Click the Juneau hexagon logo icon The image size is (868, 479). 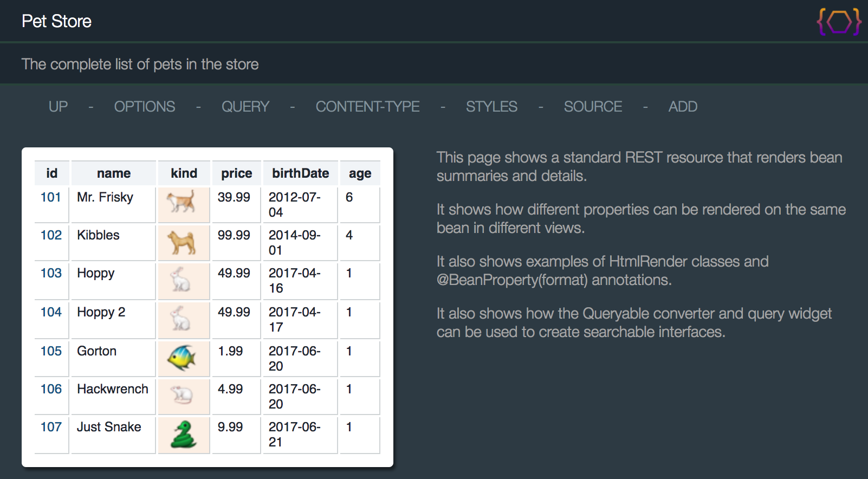tap(839, 22)
